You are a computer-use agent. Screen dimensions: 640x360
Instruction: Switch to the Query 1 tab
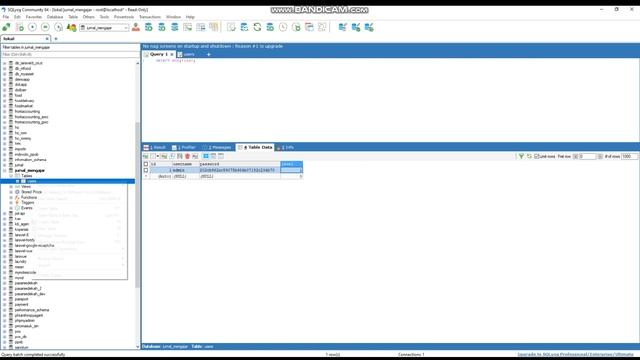pos(158,54)
